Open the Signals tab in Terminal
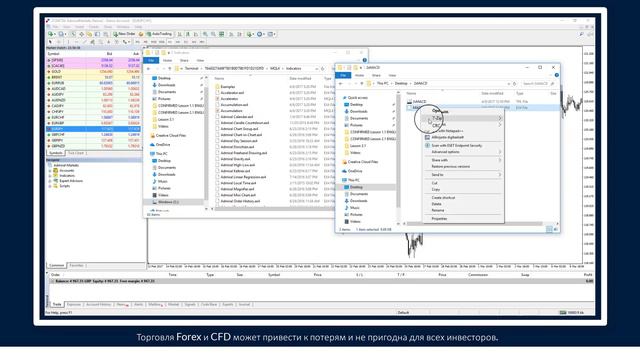This screenshot has width=640, height=360. pyautogui.click(x=190, y=304)
